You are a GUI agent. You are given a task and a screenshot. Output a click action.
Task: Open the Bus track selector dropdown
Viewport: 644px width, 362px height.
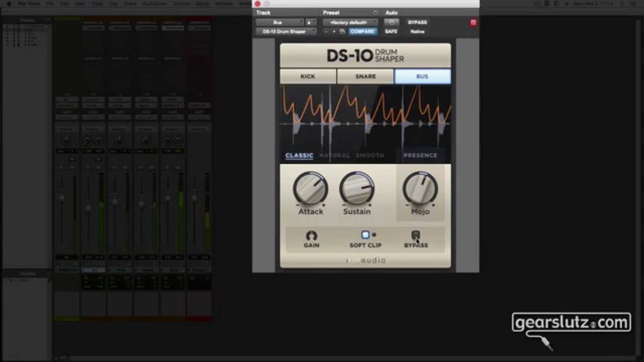pos(280,23)
